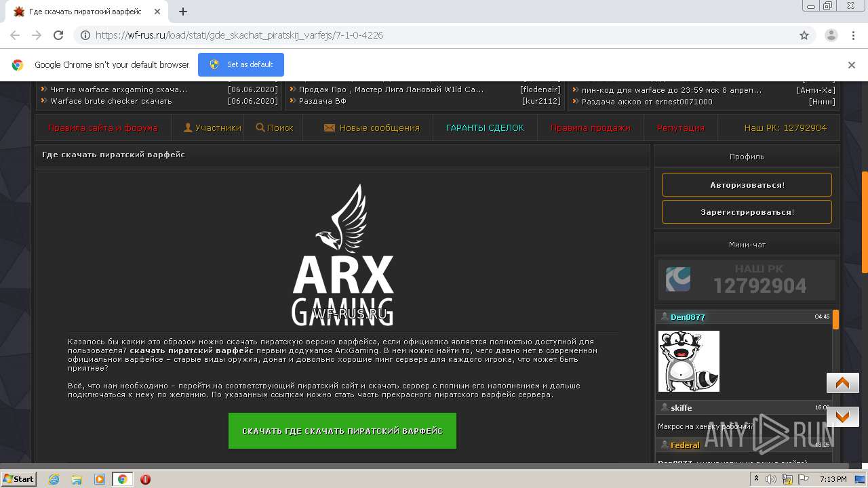Click the URL address bar
The image size is (868, 488).
(x=434, y=35)
